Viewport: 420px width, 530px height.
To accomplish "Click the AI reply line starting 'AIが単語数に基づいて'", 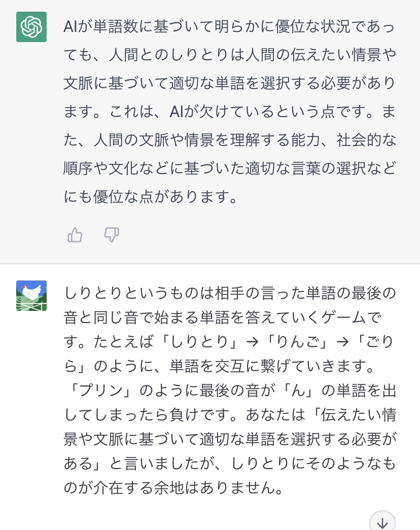I will tap(230, 26).
